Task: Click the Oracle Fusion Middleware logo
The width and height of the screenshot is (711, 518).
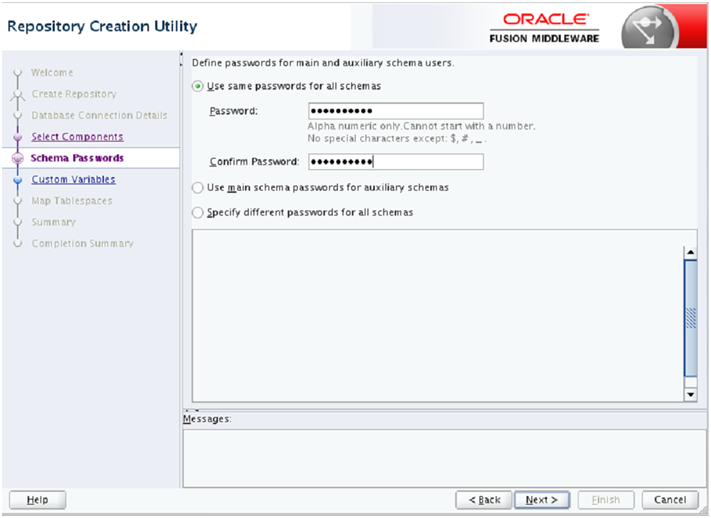Action: (x=544, y=28)
